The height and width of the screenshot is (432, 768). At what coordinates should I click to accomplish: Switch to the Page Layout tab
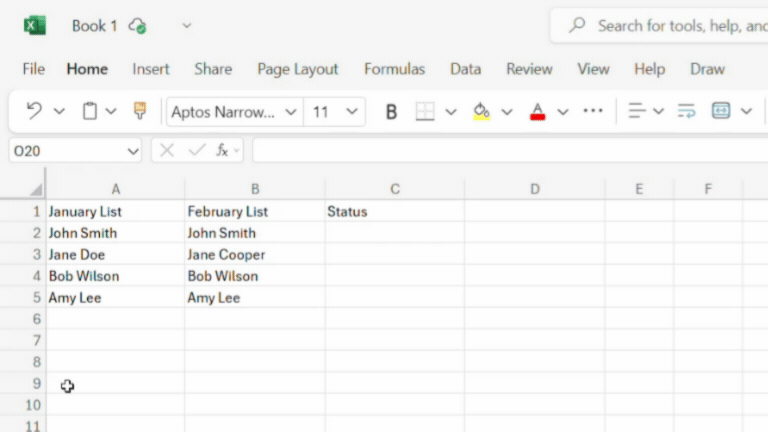coord(298,69)
